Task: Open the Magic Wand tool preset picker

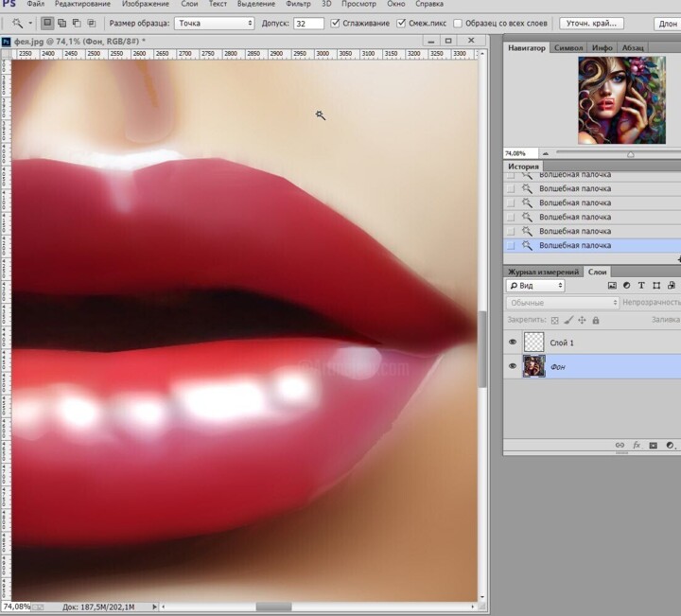Action: click(x=18, y=23)
